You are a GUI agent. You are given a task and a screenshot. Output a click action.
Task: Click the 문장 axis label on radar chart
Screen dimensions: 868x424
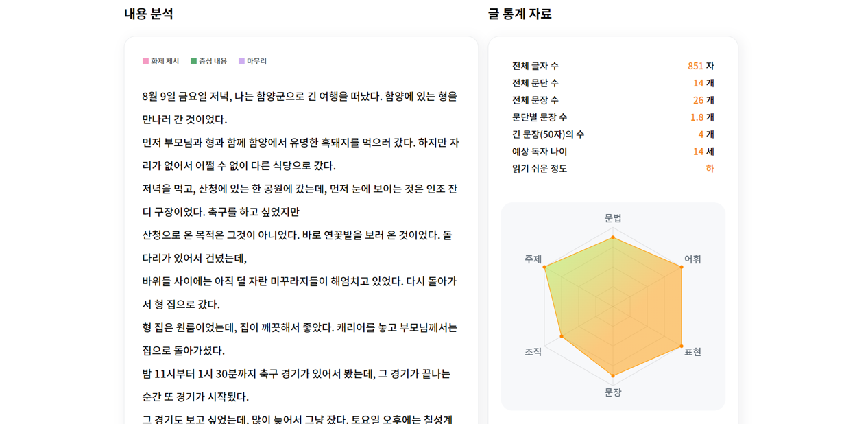[613, 392]
